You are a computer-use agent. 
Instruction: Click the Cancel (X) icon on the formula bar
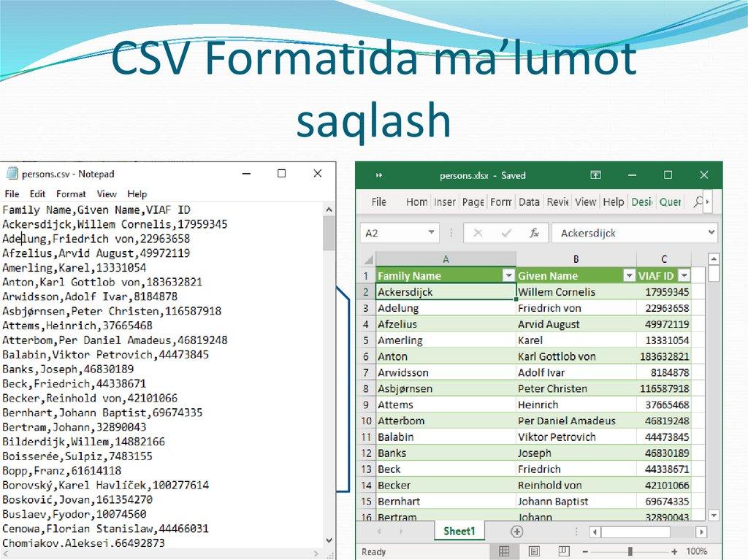click(x=477, y=232)
